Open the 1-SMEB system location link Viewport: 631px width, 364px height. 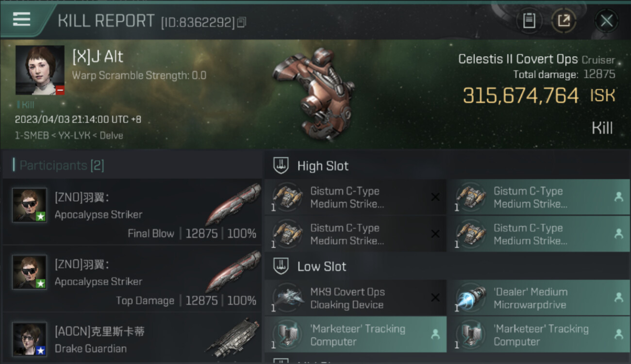(x=31, y=135)
